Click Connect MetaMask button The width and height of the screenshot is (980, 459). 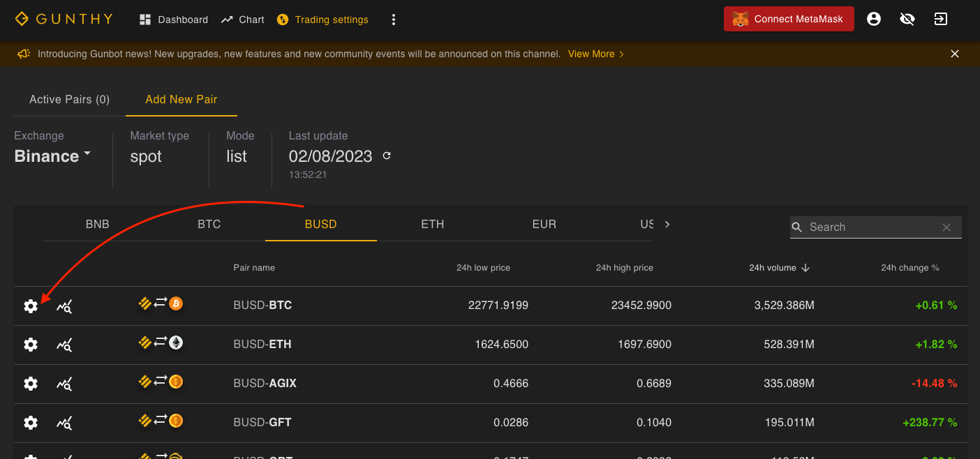click(789, 20)
